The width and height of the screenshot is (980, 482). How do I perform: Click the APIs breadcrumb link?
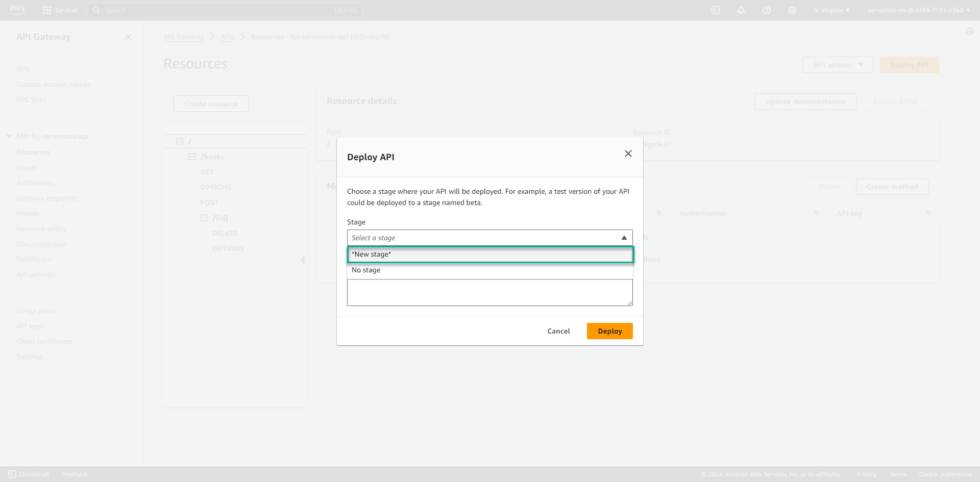tap(228, 37)
